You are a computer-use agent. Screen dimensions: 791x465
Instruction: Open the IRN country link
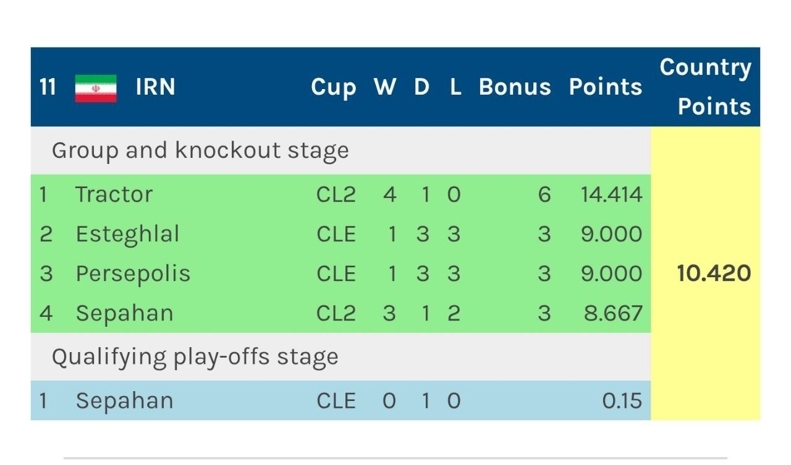[x=155, y=87]
